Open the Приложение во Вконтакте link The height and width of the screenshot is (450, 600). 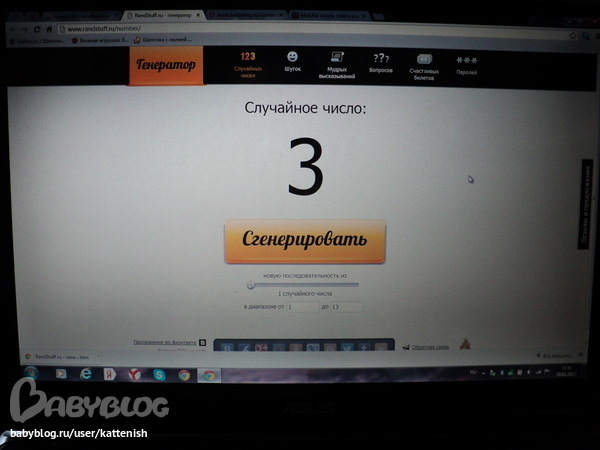point(165,342)
